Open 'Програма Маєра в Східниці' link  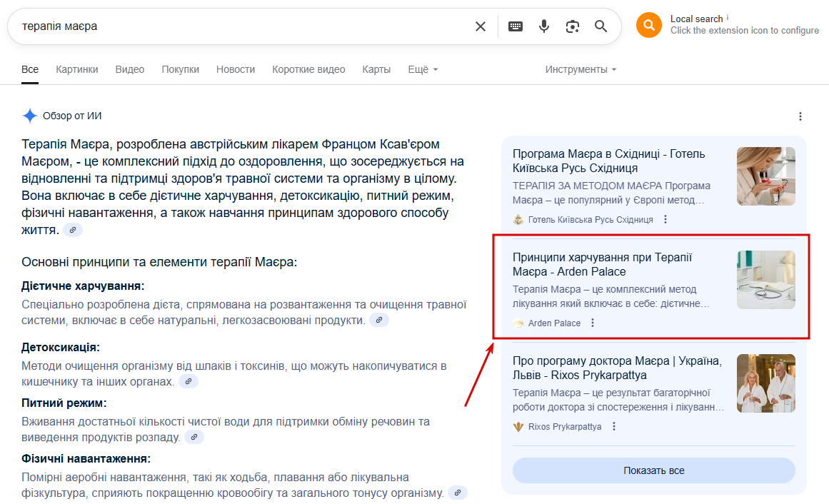click(608, 161)
